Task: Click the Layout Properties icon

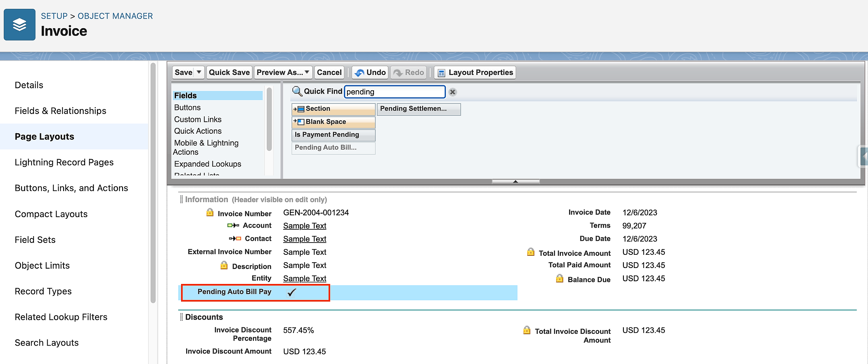Action: tap(441, 73)
